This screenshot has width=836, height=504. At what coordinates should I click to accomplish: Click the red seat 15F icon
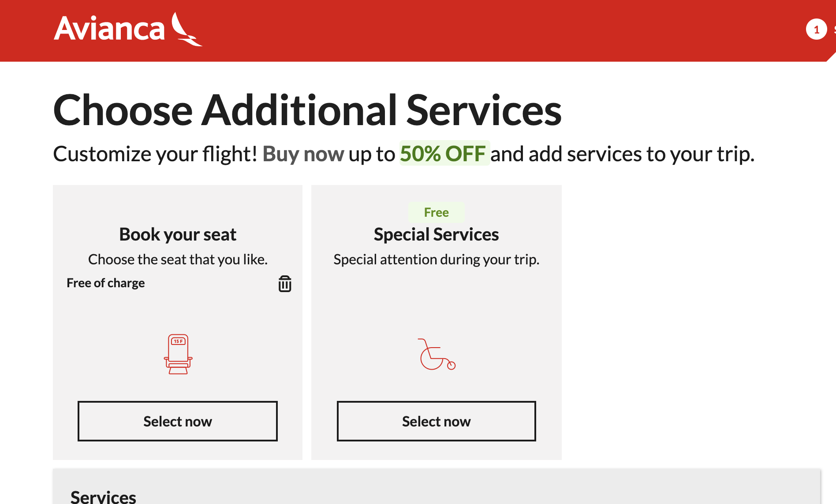178,354
